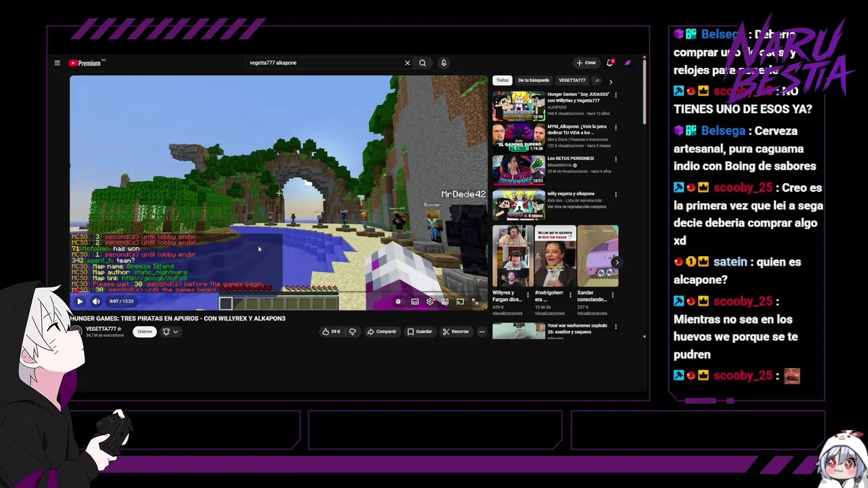Viewport: 868px width, 488px height.
Task: Select the 'Todos' filter chip
Action: [x=502, y=80]
